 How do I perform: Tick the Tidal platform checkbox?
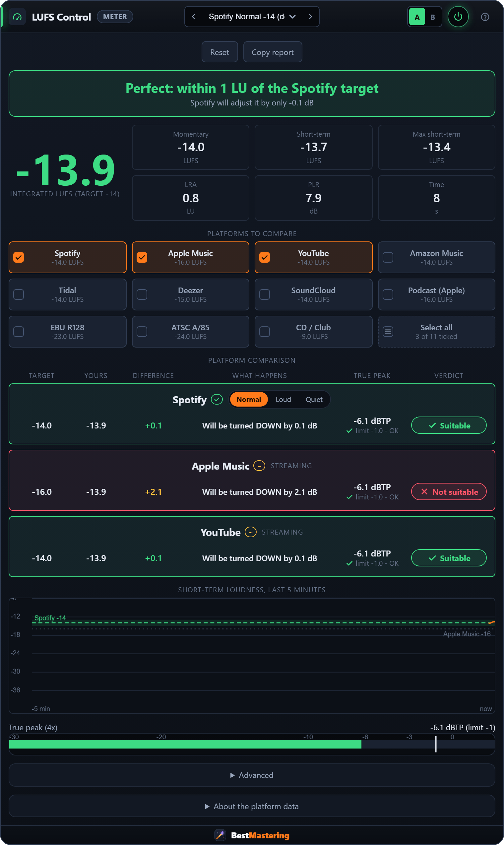coord(19,294)
